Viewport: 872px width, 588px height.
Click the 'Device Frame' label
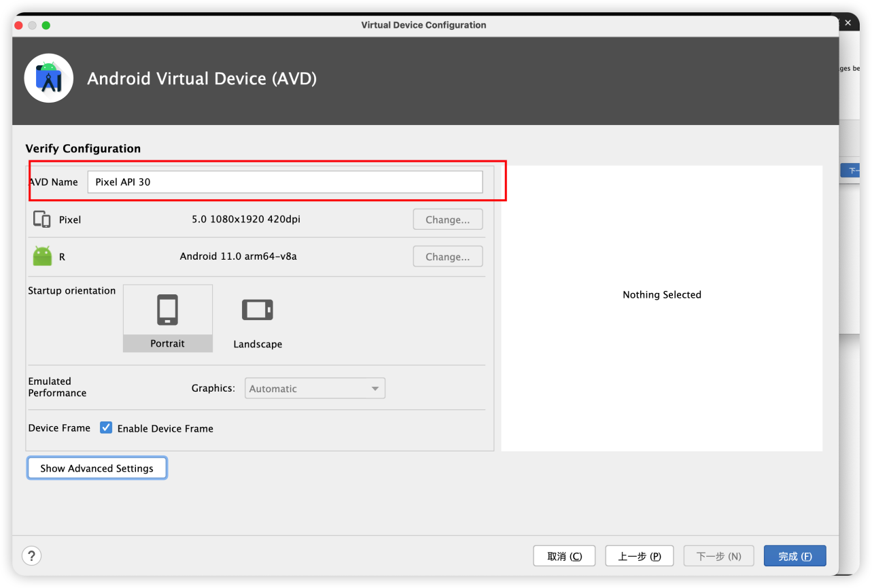[59, 428]
